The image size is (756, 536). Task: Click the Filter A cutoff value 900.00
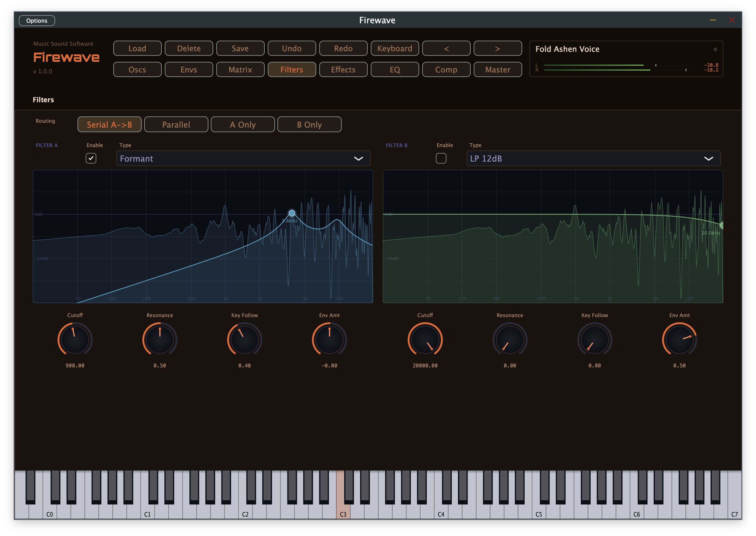[x=75, y=366]
